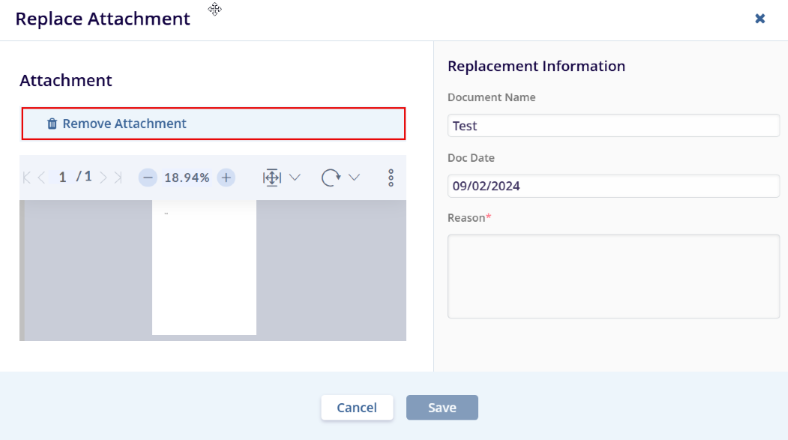The height and width of the screenshot is (440, 788).
Task: Click the Remove Attachment trash icon
Action: (x=52, y=124)
